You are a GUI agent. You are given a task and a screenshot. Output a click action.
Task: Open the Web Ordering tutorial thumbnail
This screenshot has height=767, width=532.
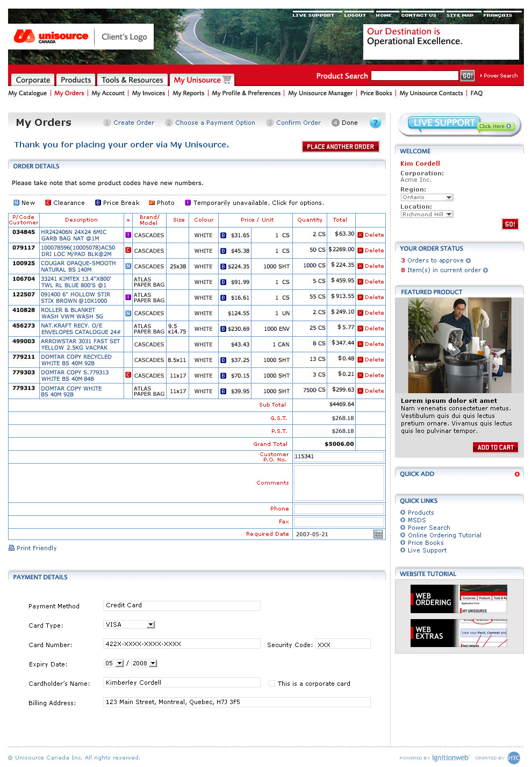pos(458,599)
